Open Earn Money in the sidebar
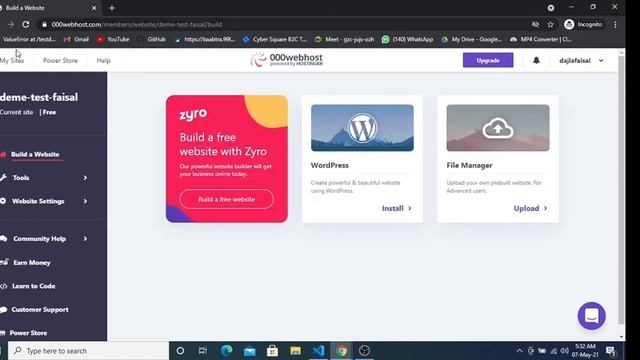 (x=31, y=262)
